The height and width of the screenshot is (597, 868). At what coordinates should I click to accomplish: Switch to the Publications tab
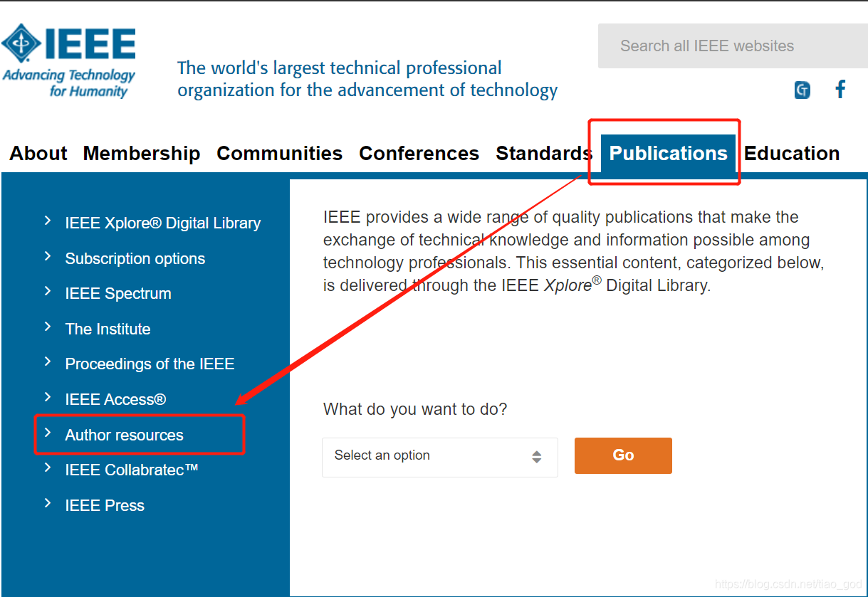[x=667, y=153]
